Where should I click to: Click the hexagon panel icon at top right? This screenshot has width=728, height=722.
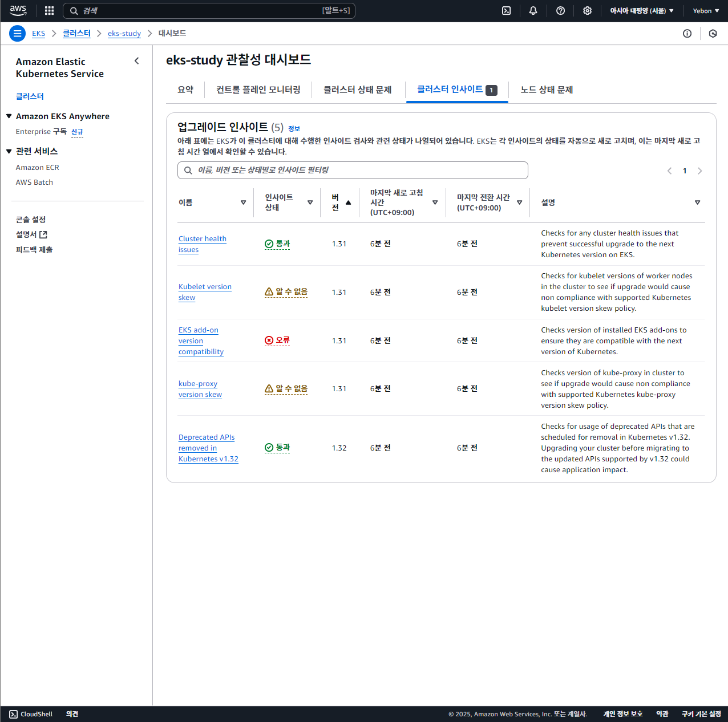[x=713, y=34]
